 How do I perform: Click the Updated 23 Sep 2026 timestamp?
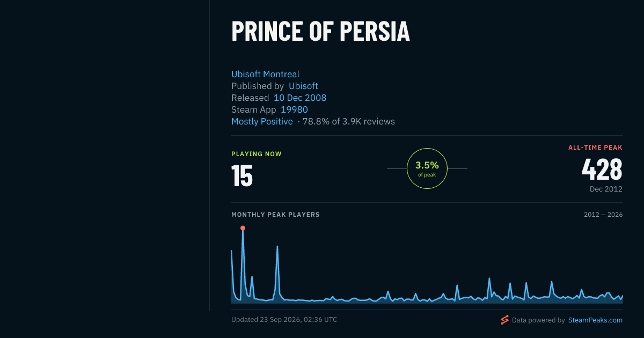[284, 320]
